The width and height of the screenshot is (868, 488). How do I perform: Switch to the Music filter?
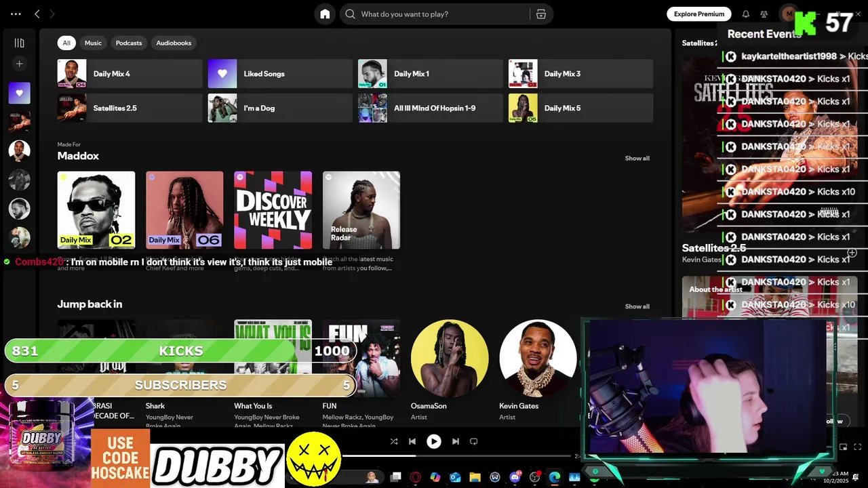pos(93,43)
